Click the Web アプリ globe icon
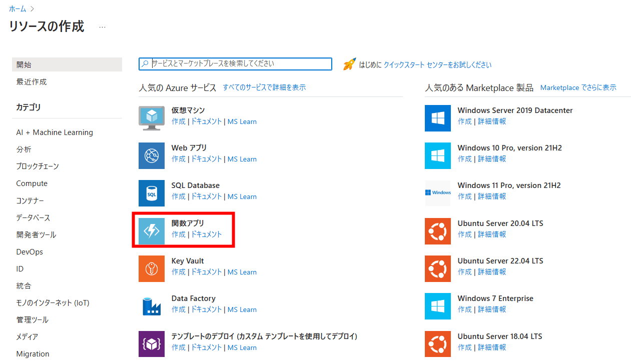The image size is (631, 364). (151, 155)
